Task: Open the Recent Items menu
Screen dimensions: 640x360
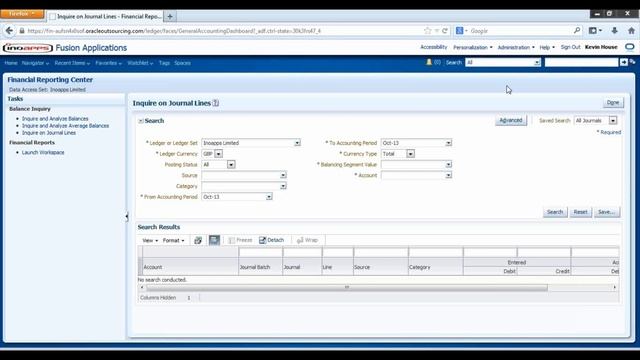Action: pos(72,63)
